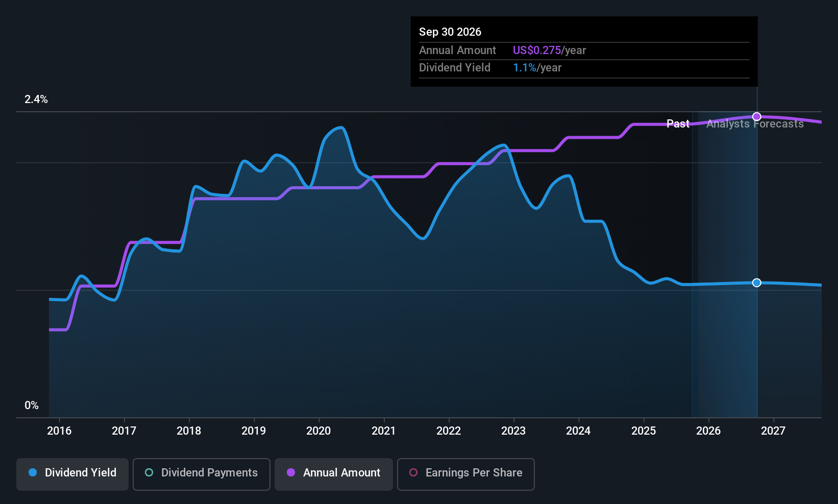The height and width of the screenshot is (504, 838).
Task: Click the blue Dividend Yield legend dot
Action: 33,472
